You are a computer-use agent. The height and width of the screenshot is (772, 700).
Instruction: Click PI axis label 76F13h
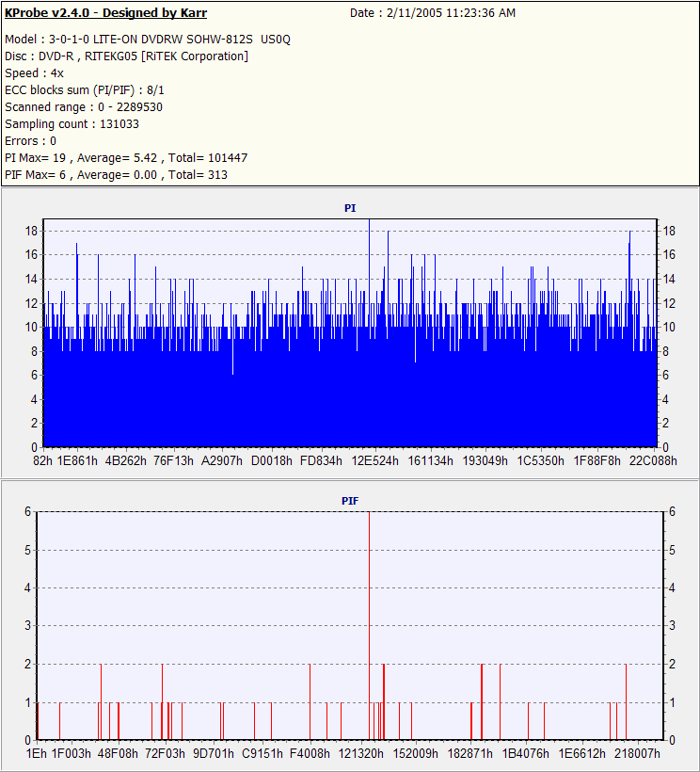pyautogui.click(x=174, y=461)
